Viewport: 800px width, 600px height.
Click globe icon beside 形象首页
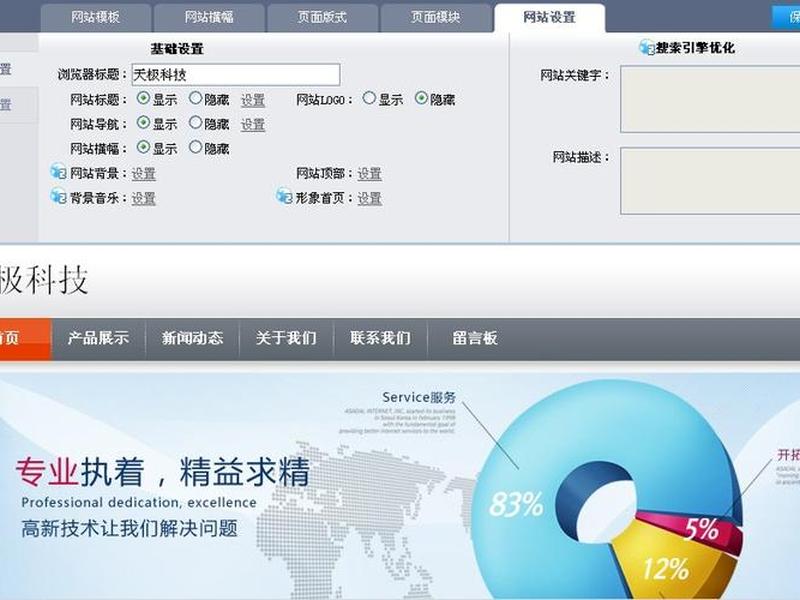pos(284,196)
